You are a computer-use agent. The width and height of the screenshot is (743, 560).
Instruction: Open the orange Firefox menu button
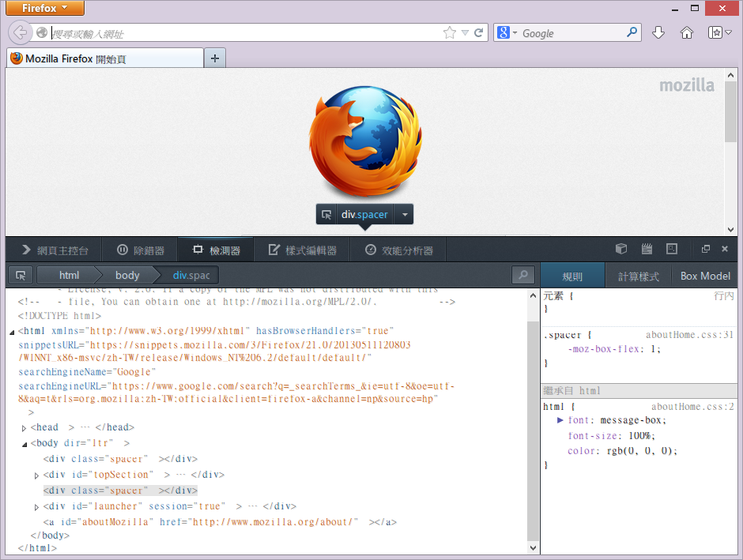[44, 9]
